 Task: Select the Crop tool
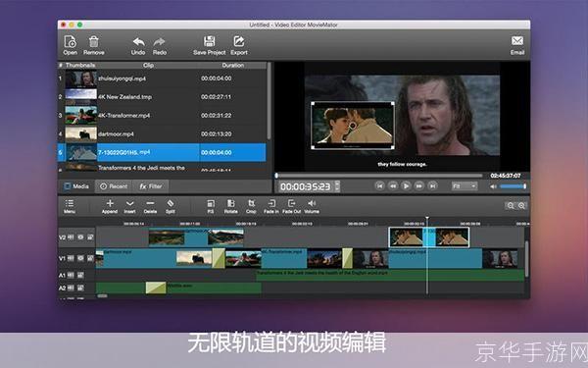[x=251, y=206]
